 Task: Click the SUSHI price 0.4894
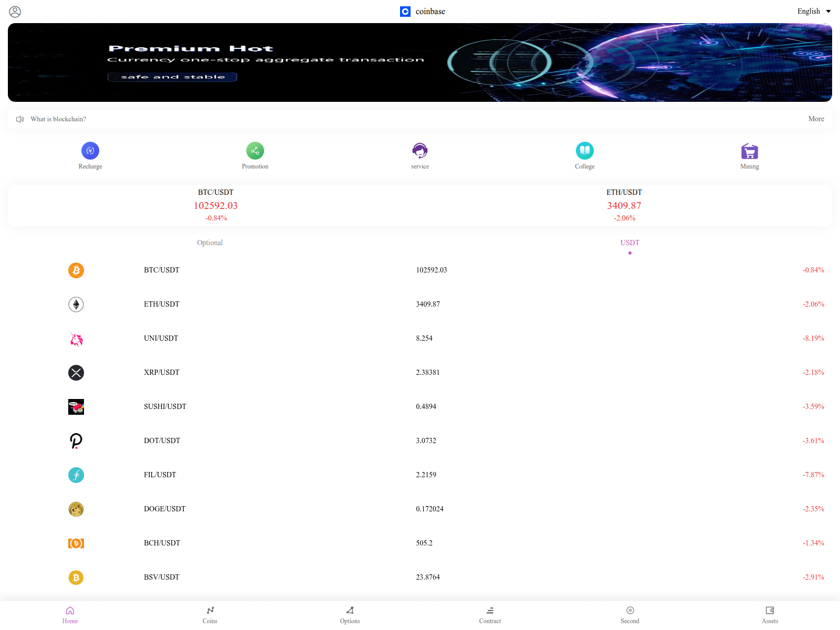click(426, 407)
